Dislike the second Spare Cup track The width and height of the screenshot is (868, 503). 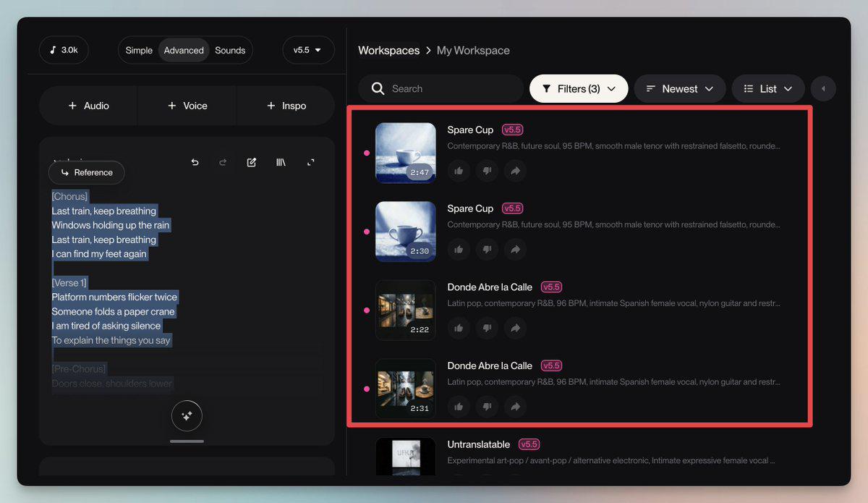click(x=487, y=250)
